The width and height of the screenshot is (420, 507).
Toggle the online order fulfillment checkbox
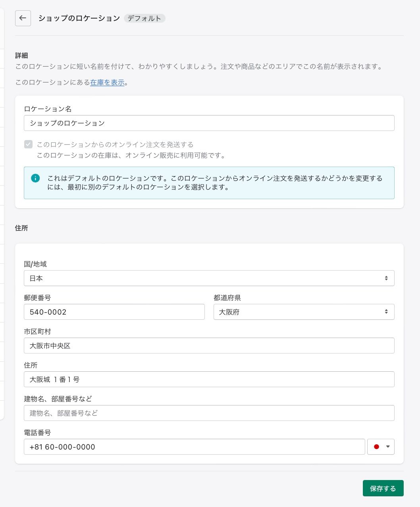[28, 144]
